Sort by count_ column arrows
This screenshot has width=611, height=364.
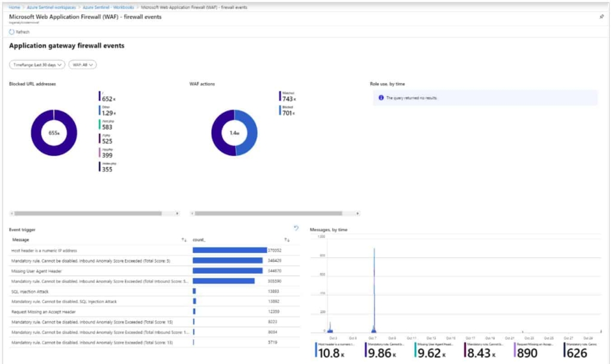287,240
